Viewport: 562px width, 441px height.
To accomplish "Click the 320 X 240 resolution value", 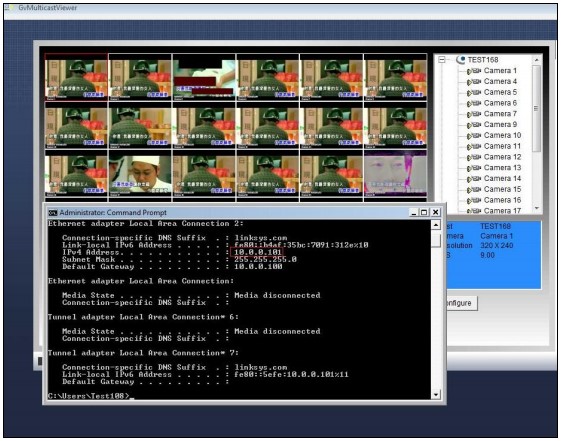I will (x=496, y=246).
